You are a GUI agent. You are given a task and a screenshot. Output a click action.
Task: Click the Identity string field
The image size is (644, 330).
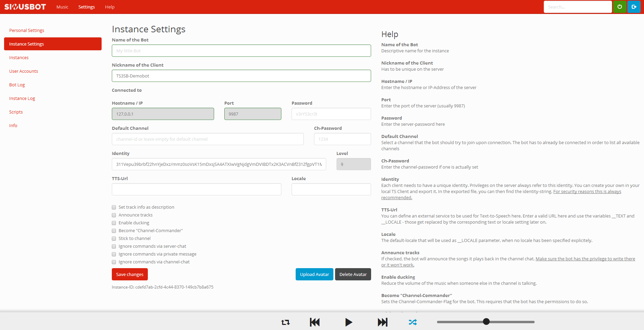(x=219, y=164)
